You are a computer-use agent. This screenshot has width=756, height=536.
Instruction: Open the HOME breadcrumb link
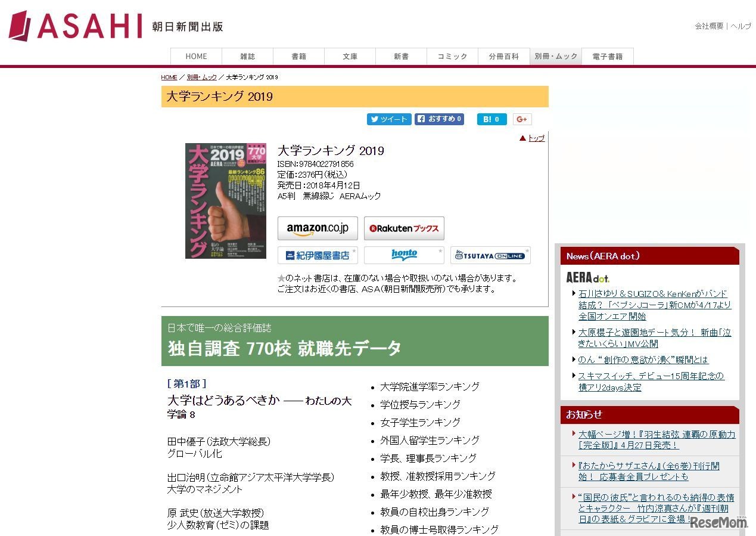[x=169, y=77]
